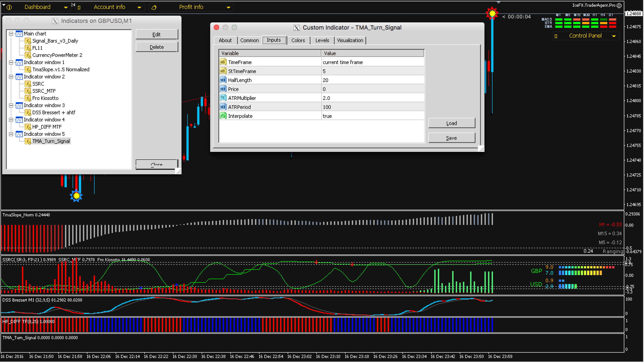Switch to the Colors tab
The height and width of the screenshot is (362, 644).
pyautogui.click(x=298, y=40)
